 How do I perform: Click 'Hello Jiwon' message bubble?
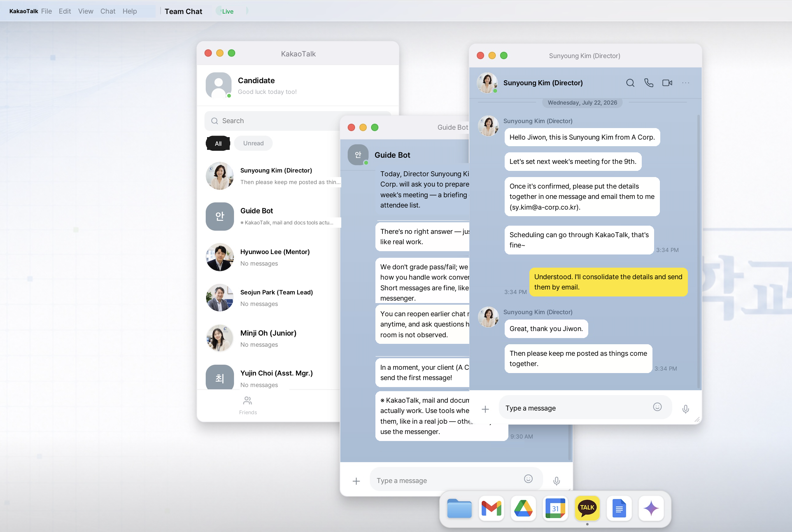[x=582, y=137]
